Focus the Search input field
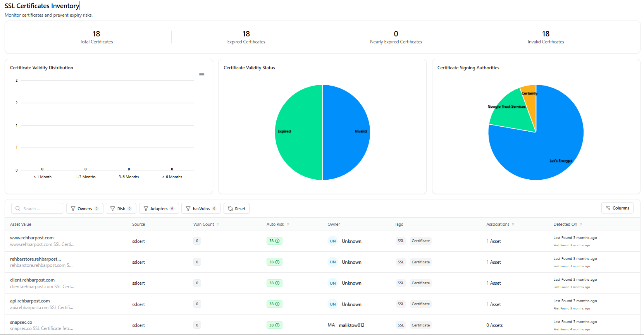The image size is (644, 335). (x=37, y=208)
